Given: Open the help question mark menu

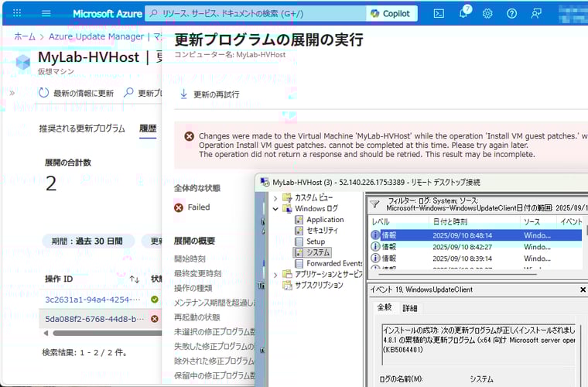Looking at the screenshot, I should point(511,13).
